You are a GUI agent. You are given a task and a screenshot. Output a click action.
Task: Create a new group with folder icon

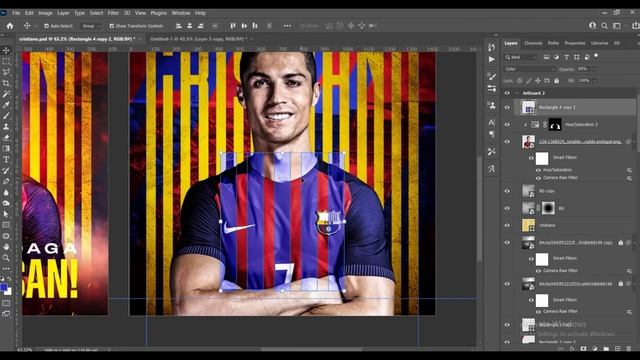coord(606,349)
